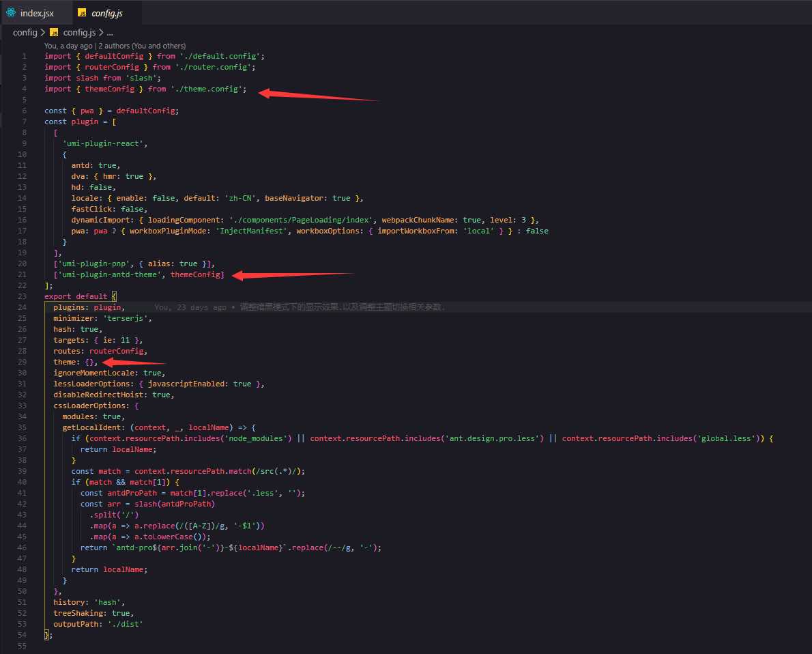The height and width of the screenshot is (654, 812).
Task: Click './router.config' import path
Action: tap(214, 67)
